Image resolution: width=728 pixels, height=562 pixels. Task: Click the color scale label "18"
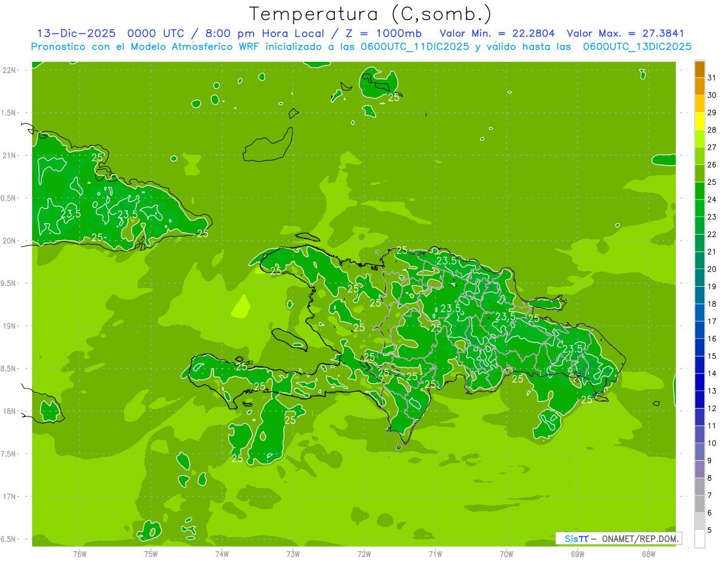tap(712, 304)
